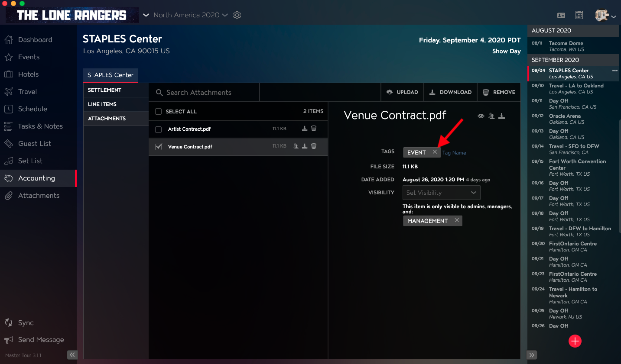This screenshot has width=621, height=364.
Task: Download Venue Contract.pdf via row icon
Action: pyautogui.click(x=305, y=146)
